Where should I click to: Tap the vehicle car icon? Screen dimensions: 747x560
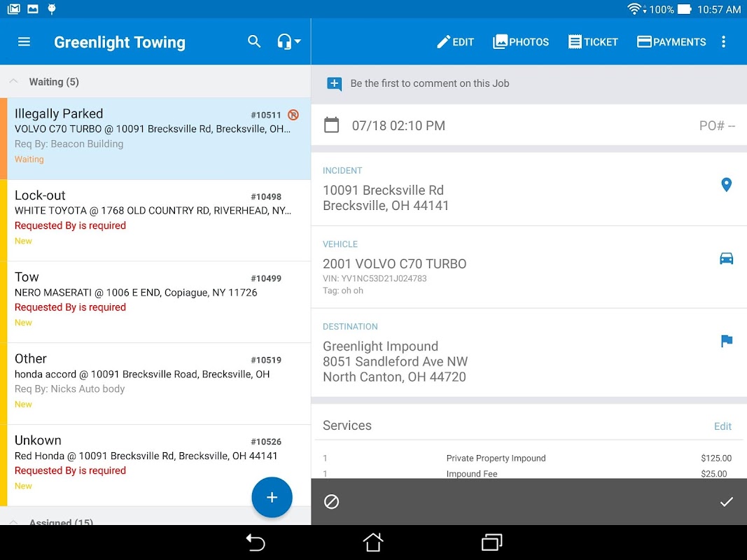(x=726, y=258)
